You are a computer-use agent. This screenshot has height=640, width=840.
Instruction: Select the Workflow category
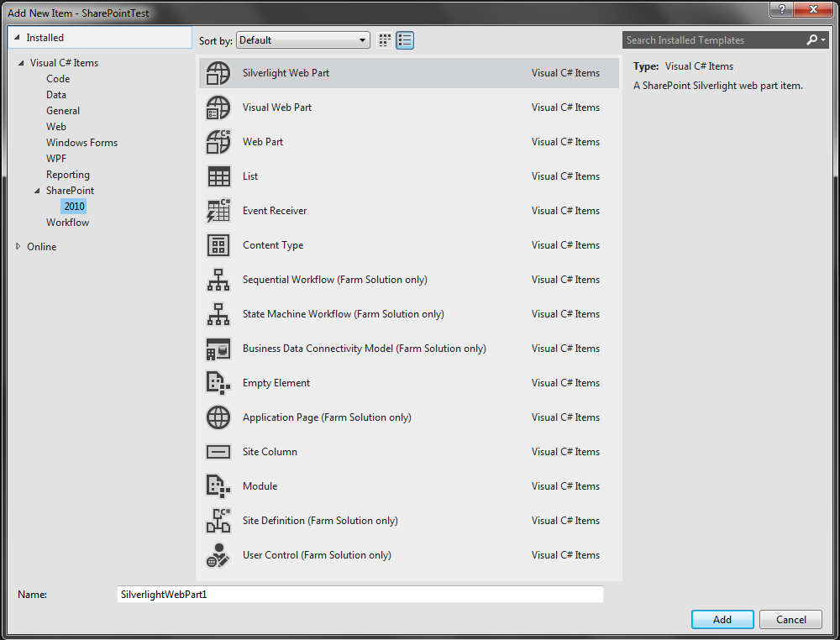click(x=67, y=222)
